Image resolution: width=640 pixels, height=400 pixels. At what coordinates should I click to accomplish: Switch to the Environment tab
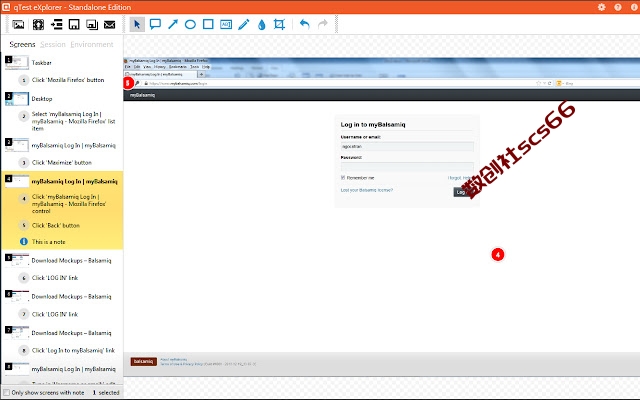(x=92, y=44)
